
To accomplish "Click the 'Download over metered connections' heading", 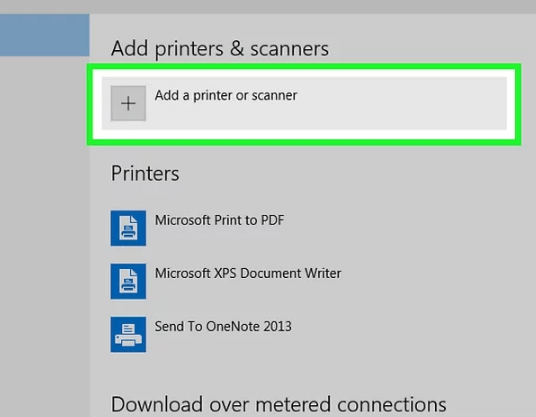I will click(x=279, y=404).
